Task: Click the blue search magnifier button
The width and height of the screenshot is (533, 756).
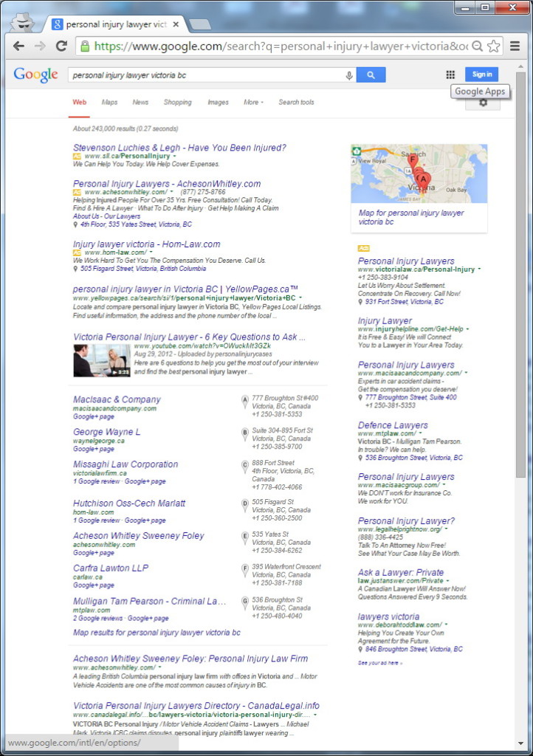Action: [371, 75]
